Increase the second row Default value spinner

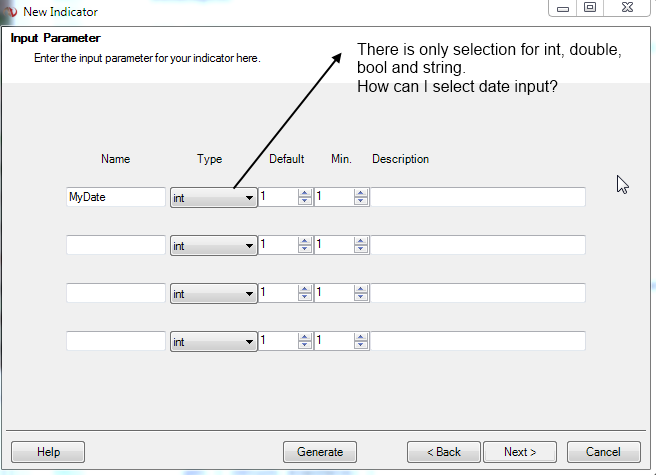305,240
